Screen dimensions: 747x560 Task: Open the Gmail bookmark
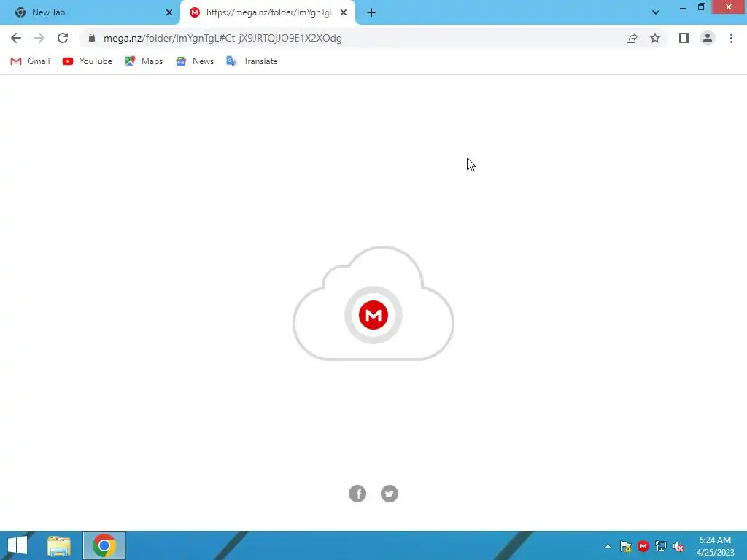tap(30, 61)
